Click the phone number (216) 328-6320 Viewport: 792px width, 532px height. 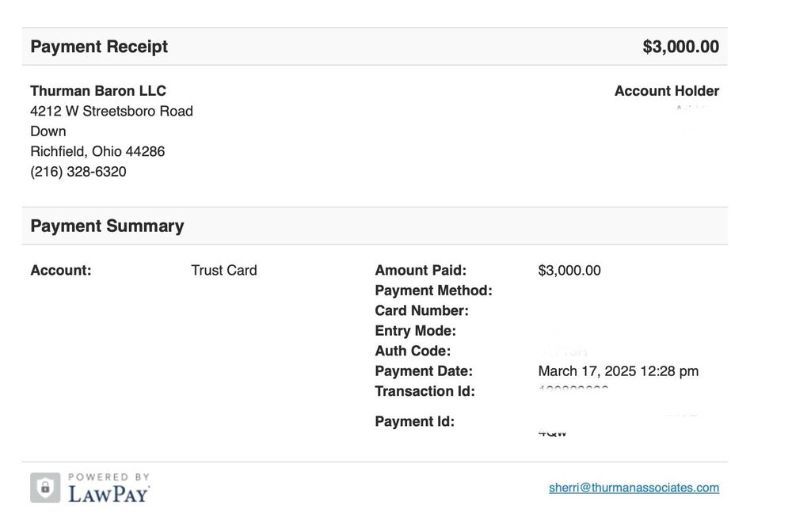point(78,172)
